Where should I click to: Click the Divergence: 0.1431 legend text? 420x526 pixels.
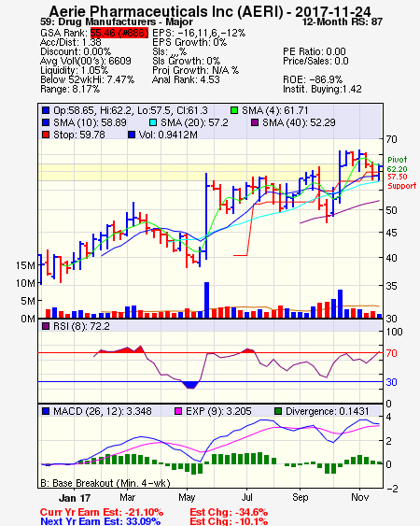(328, 411)
